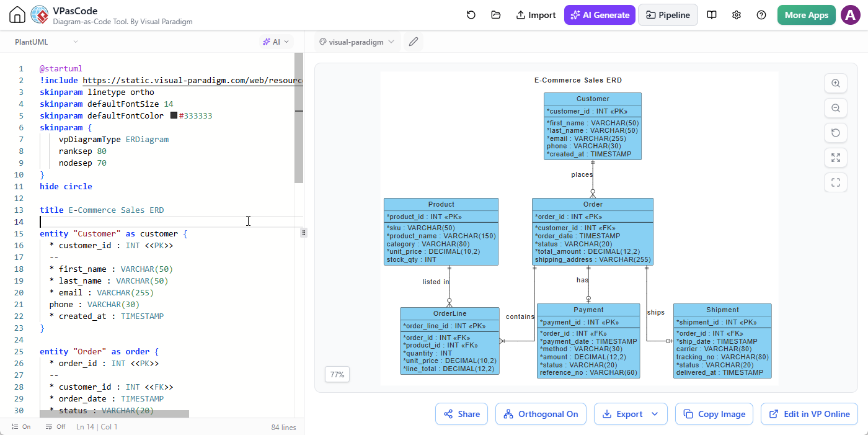Click the undo/reset history icon in the top bar
The image size is (868, 435).
tap(471, 15)
